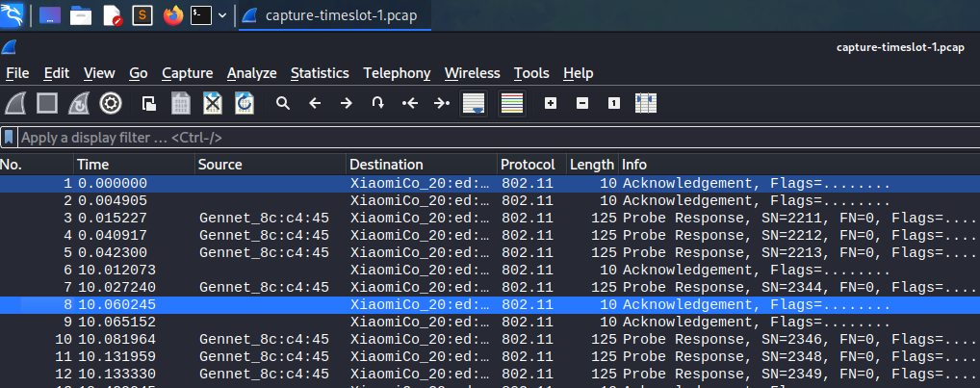Image resolution: width=980 pixels, height=388 pixels.
Task: Show the desktop using the taskbar icon
Action: pos(50,15)
